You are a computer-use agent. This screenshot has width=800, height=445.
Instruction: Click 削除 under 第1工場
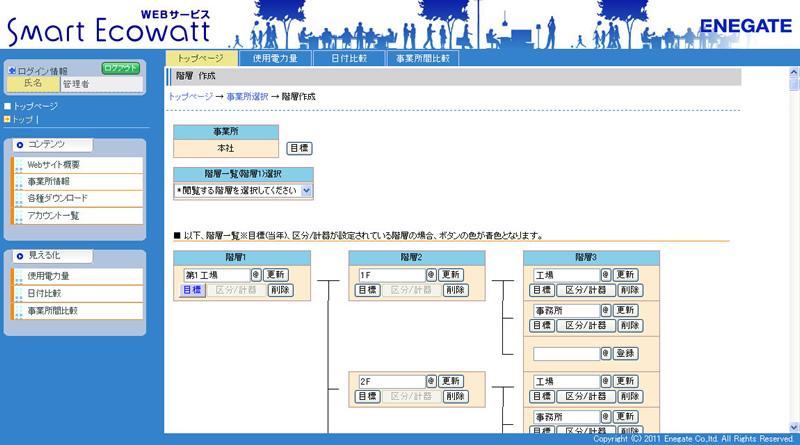[280, 290]
